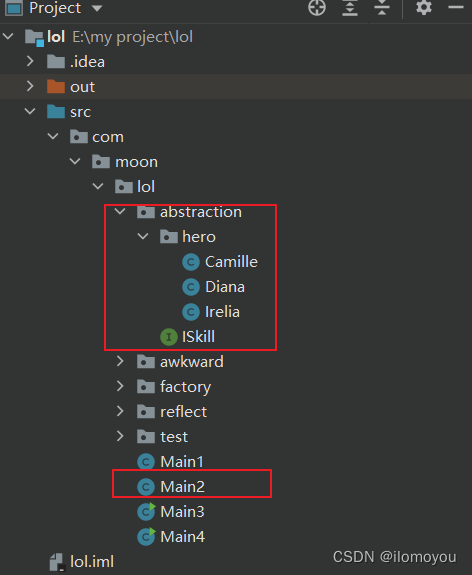Expand the out folder
This screenshot has width=472, height=575.
30,86
